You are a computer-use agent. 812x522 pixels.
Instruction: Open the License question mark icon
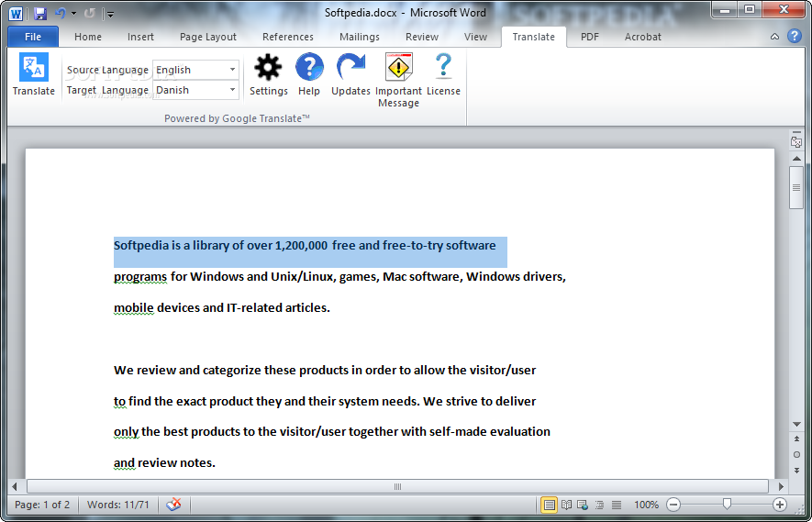pyautogui.click(x=443, y=67)
